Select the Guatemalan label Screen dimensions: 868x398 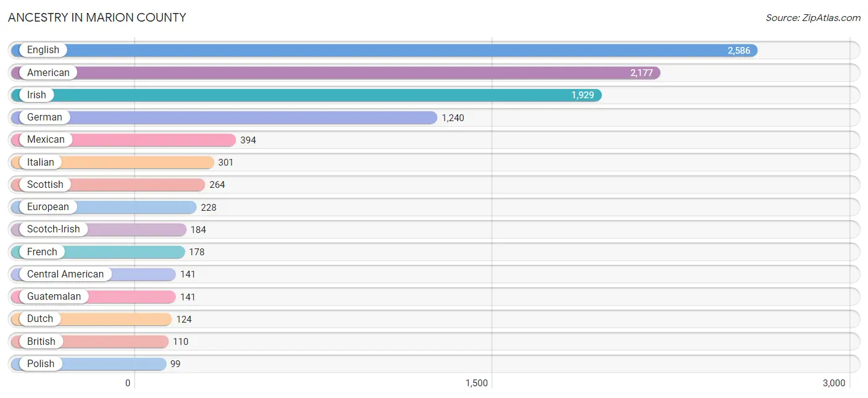(x=54, y=296)
